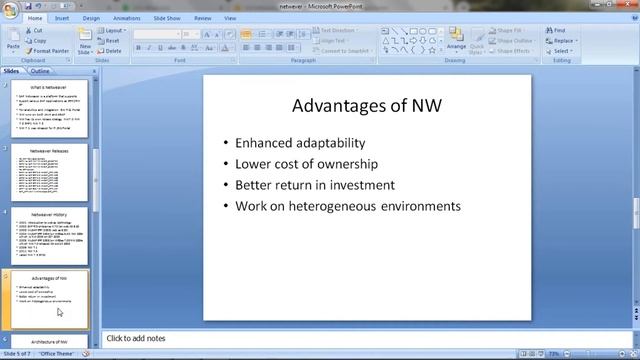The image size is (640, 360).
Task: Center the text alignment
Action: pyautogui.click(x=257, y=48)
